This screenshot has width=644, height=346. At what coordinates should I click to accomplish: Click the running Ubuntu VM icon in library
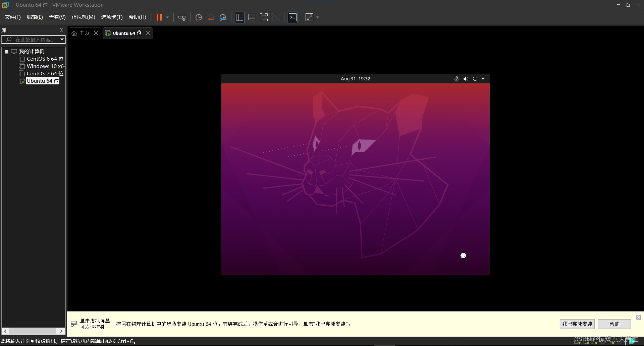22,81
